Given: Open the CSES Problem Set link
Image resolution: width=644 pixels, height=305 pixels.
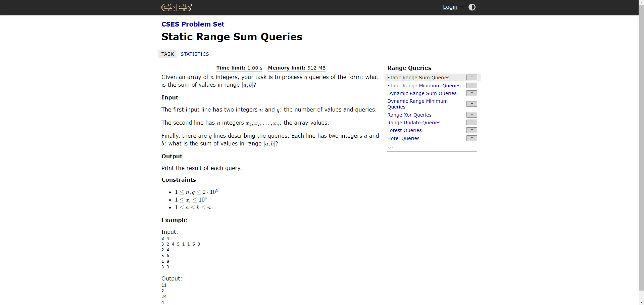Looking at the screenshot, I should [x=193, y=24].
